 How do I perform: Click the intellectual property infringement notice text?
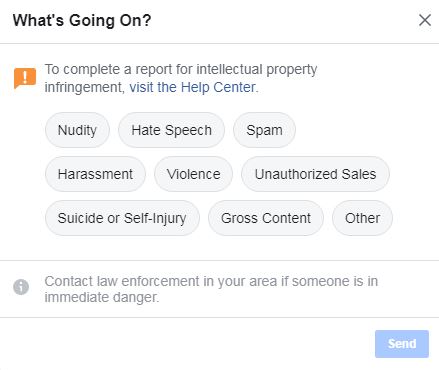point(181,78)
